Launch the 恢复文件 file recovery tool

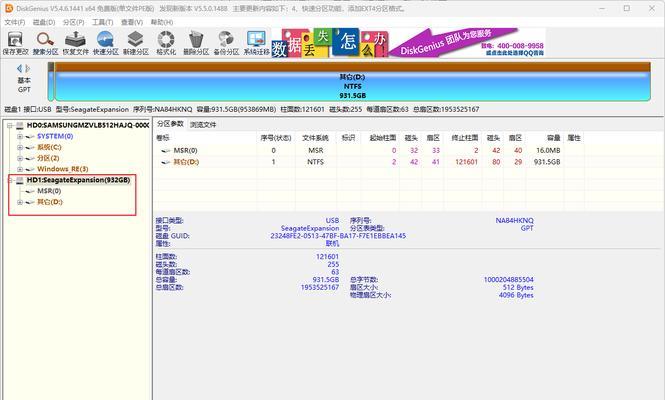75,43
